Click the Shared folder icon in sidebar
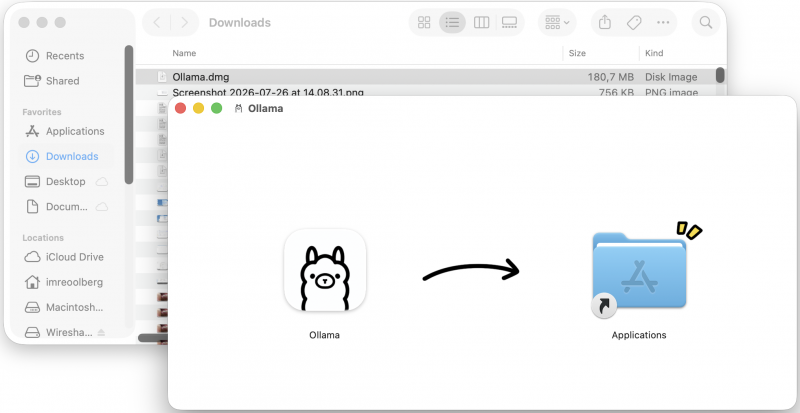 tap(32, 81)
